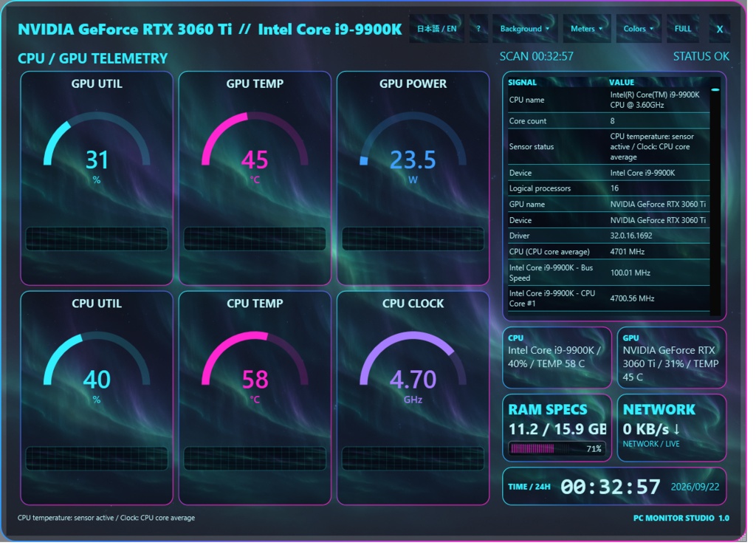
Task: Click the GPU UTIL gauge showing 31
Action: coord(98,150)
